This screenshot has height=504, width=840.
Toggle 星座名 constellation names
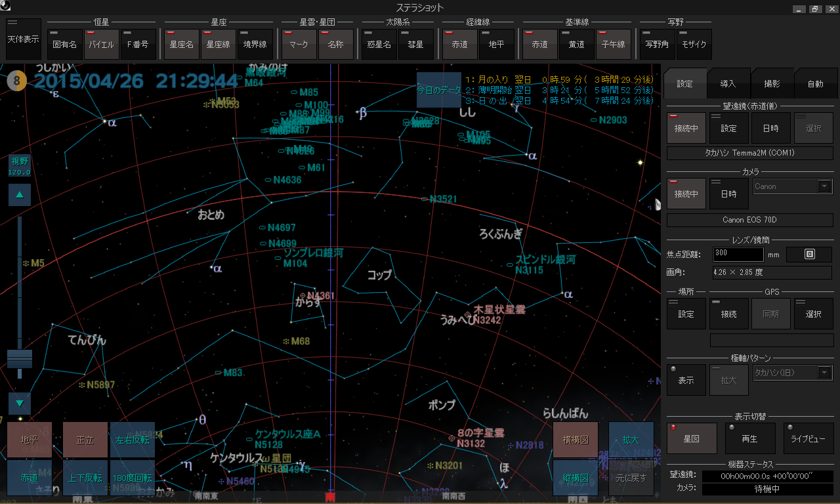click(x=182, y=45)
